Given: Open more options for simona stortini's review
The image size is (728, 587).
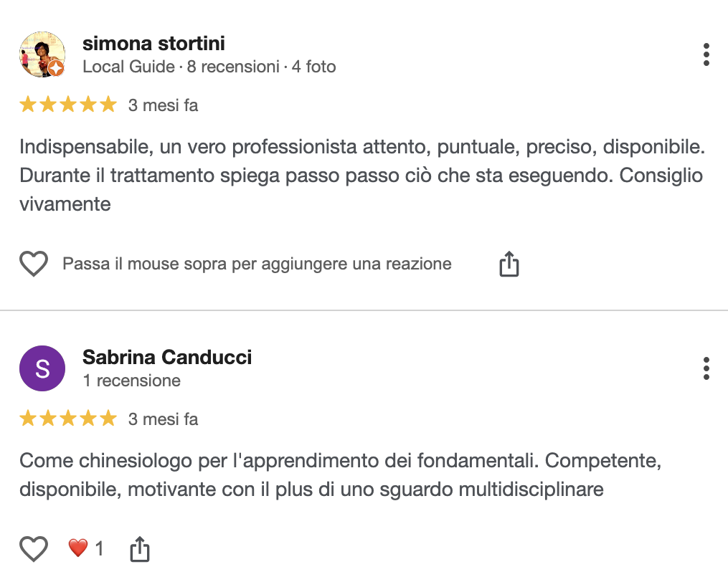Looking at the screenshot, I should pyautogui.click(x=706, y=54).
